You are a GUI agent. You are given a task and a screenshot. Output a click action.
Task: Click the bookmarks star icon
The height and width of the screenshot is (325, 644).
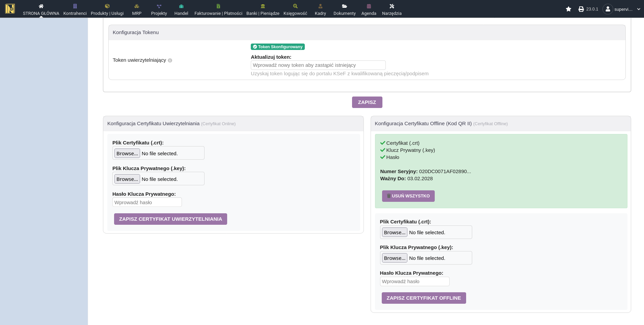coord(568,9)
